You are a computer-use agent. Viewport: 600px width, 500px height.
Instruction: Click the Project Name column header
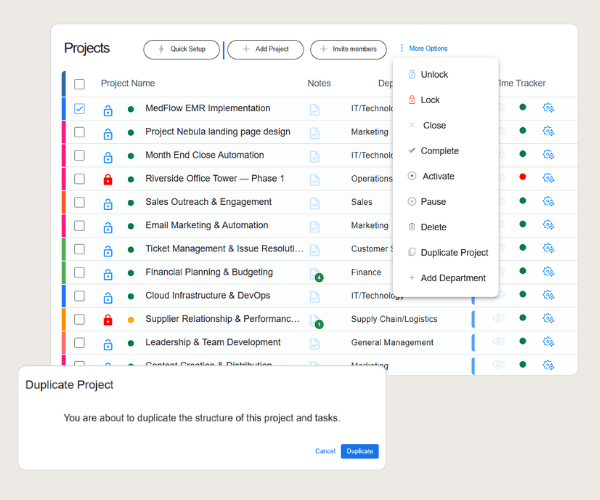[128, 83]
